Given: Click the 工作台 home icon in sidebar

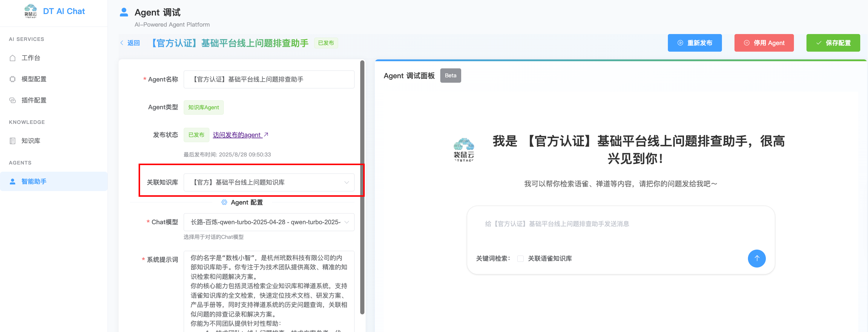Looking at the screenshot, I should pos(13,58).
